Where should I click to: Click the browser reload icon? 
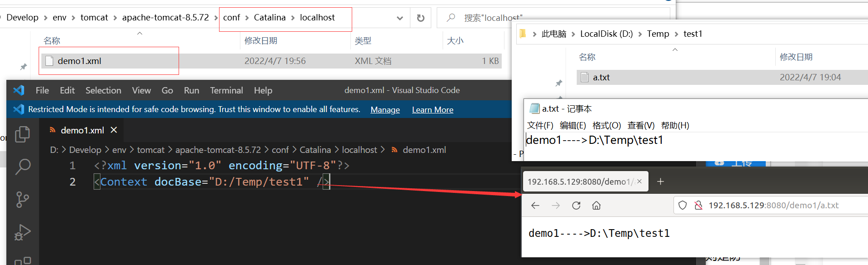tap(576, 206)
